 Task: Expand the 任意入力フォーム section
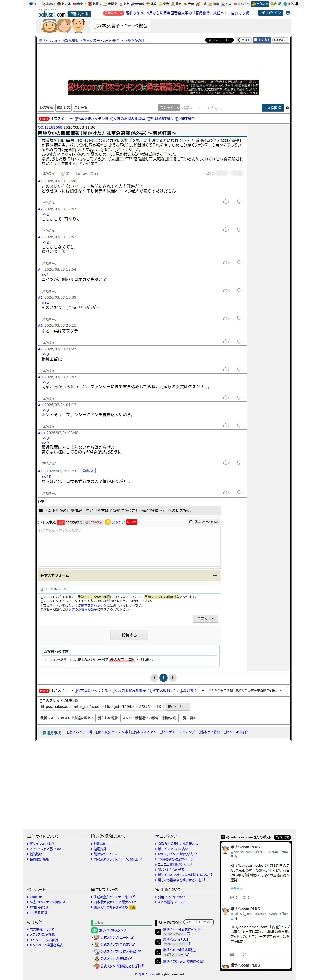[x=129, y=575]
